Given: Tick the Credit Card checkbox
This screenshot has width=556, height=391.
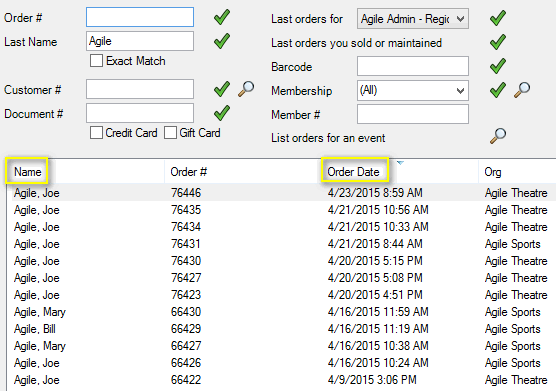Looking at the screenshot, I should 96,133.
